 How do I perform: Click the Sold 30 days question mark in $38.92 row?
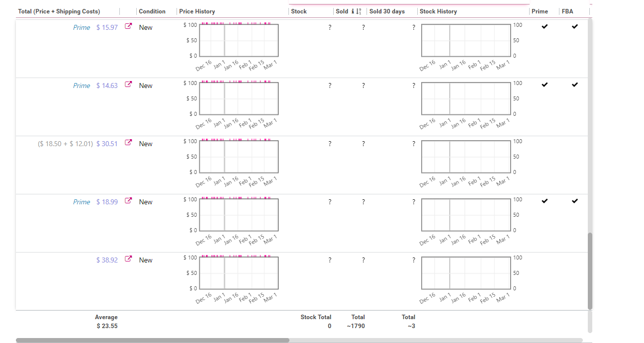413,260
